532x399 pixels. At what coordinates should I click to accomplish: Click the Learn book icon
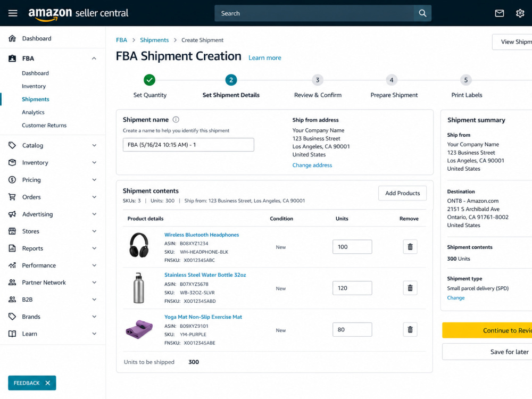click(12, 334)
